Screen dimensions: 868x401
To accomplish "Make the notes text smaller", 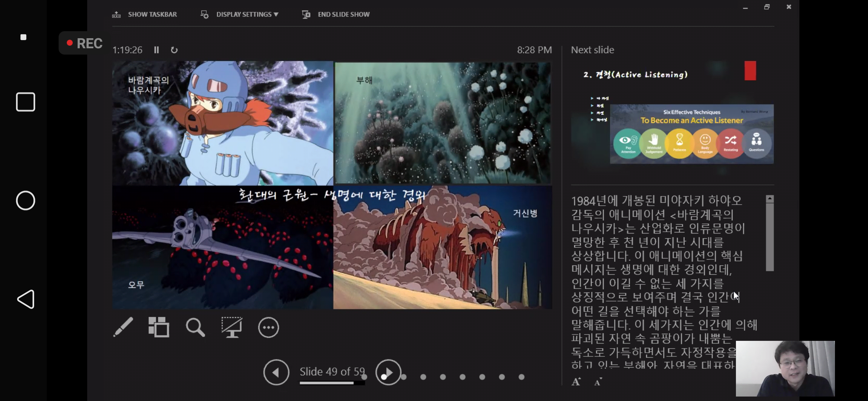I will (x=598, y=382).
